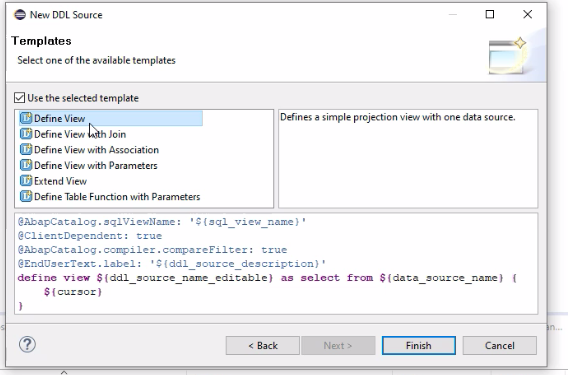
Task: Maximize the New DDL Source dialog
Action: (490, 14)
